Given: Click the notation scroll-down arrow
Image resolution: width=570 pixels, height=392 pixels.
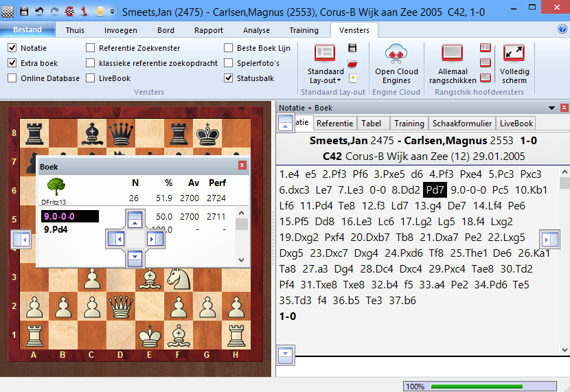Looking at the screenshot, I should point(565,350).
